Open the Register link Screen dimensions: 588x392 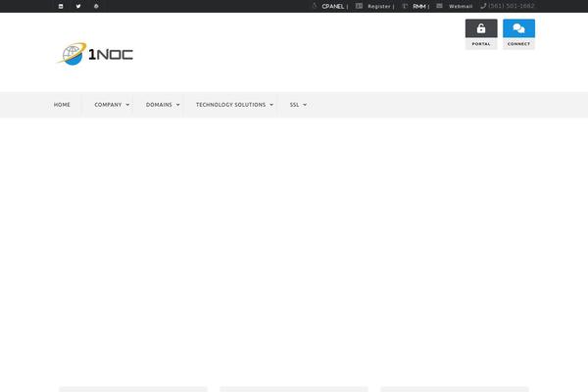point(379,7)
